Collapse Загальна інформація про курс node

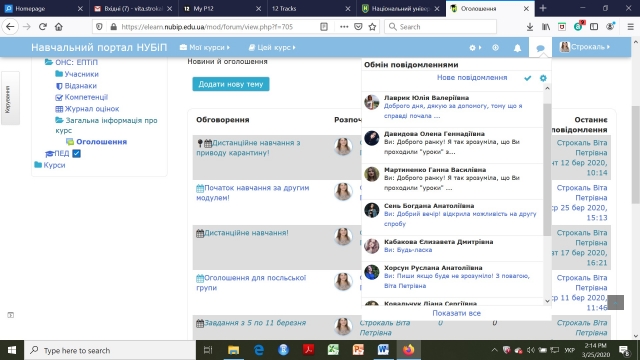[x=107, y=125]
